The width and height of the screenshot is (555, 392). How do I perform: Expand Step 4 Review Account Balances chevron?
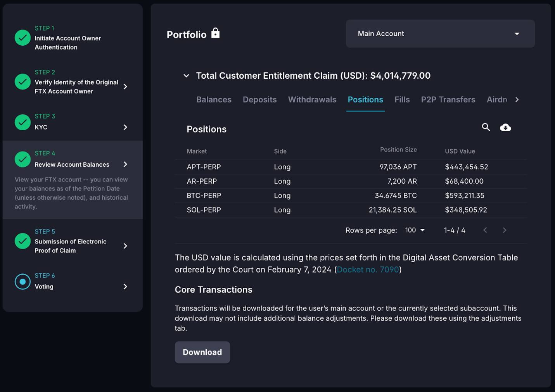(x=125, y=164)
